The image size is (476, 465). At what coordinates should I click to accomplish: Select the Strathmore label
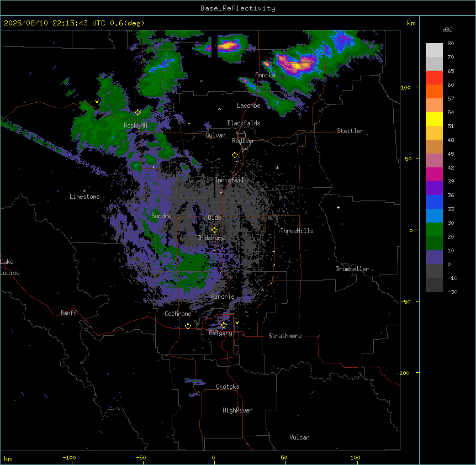pyautogui.click(x=285, y=336)
